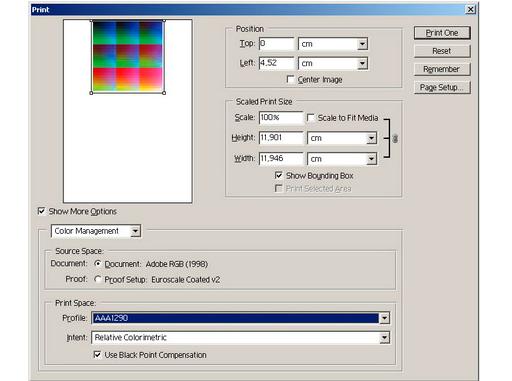Screen dimensions: 512x381
Task: Check Scale to Fit Media
Action: (311, 118)
